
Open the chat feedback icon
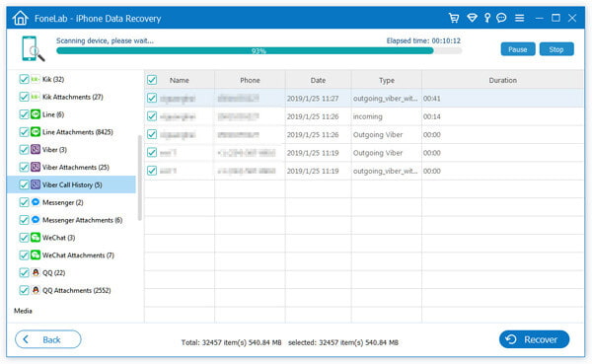[501, 18]
